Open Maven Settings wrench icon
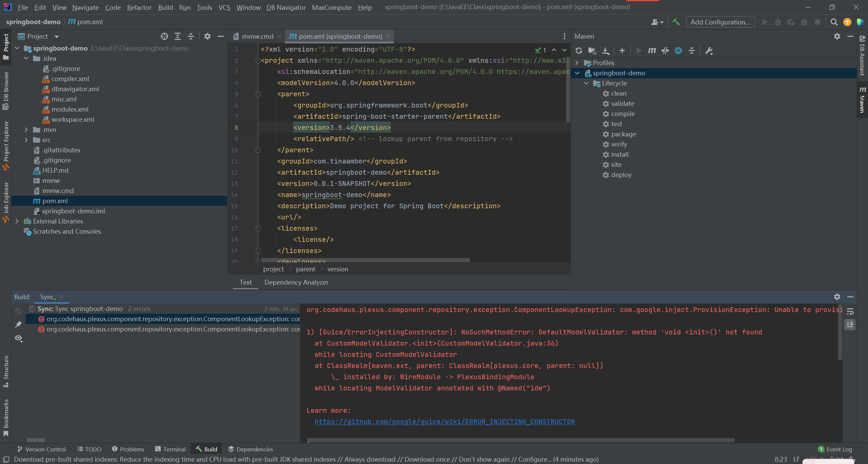The image size is (868, 464). [709, 51]
